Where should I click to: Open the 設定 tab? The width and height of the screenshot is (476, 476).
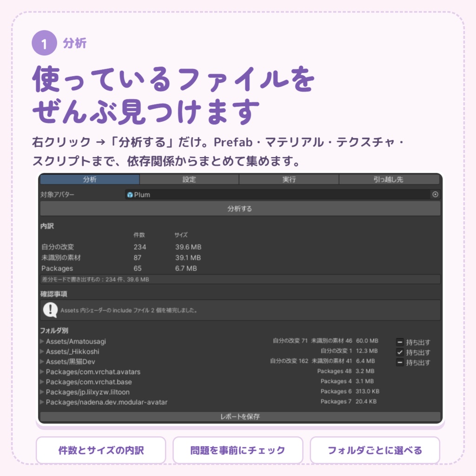pos(189,179)
